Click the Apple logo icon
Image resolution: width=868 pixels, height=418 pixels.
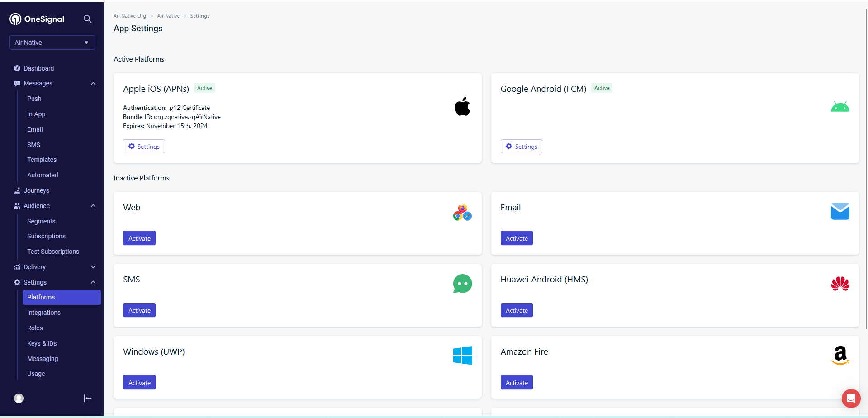pos(462,106)
